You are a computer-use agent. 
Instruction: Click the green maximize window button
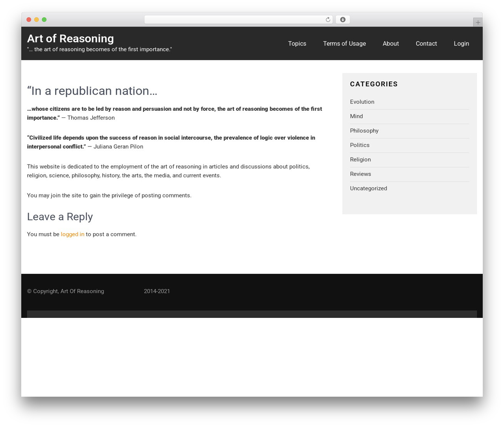pyautogui.click(x=44, y=20)
